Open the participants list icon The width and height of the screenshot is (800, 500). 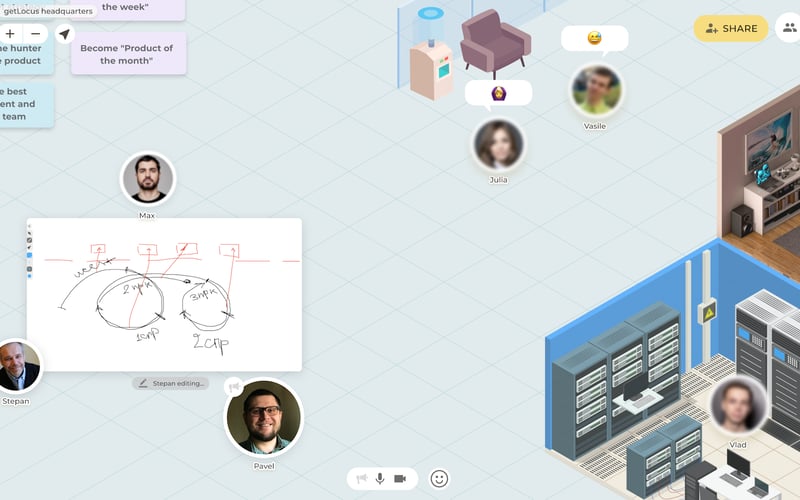pyautogui.click(x=790, y=28)
